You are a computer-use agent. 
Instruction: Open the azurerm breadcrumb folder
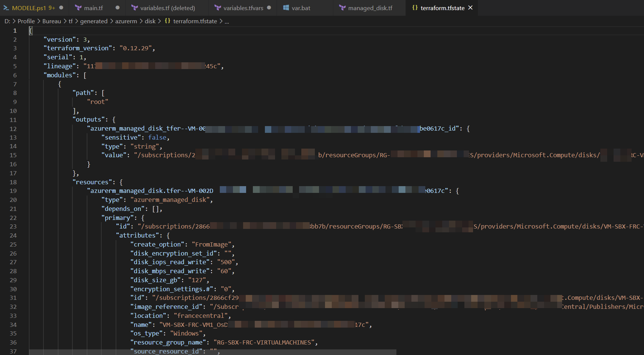click(126, 21)
